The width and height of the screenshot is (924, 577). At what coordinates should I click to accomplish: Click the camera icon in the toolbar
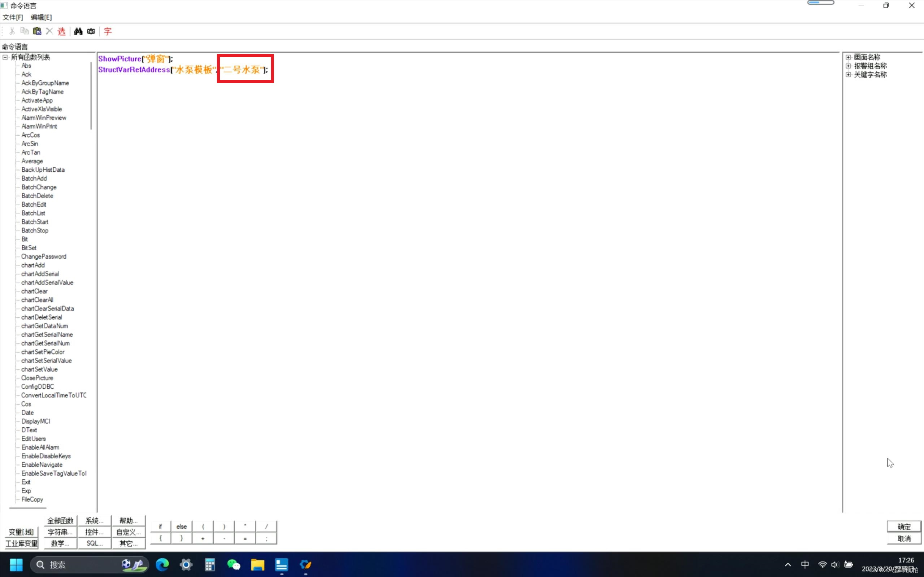pos(91,31)
